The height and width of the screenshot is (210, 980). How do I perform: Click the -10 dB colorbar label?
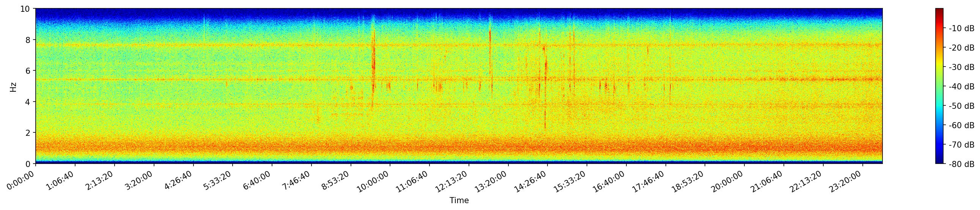tap(961, 29)
